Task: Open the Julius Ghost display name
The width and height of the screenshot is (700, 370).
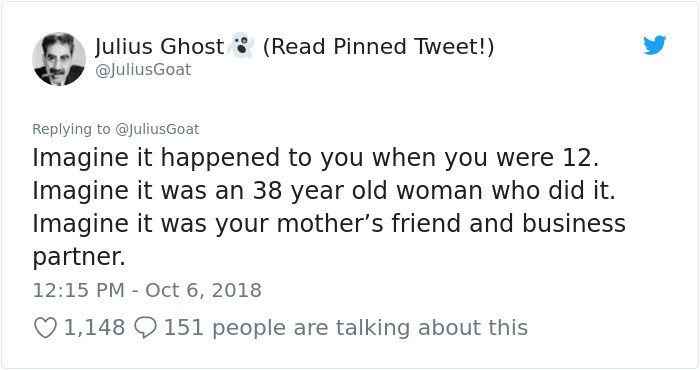Action: 159,46
